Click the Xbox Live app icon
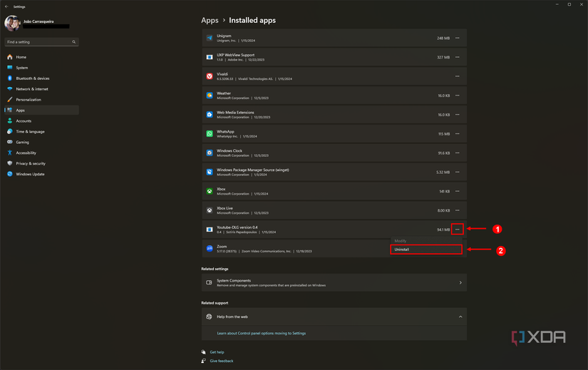 (210, 210)
